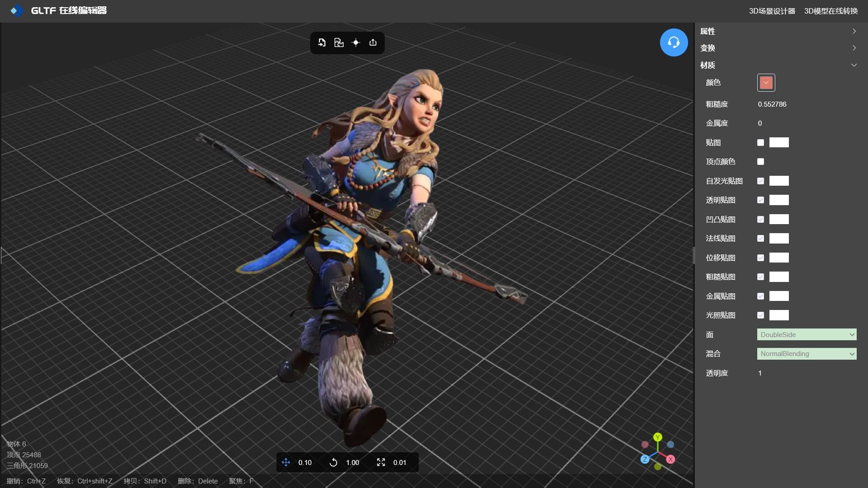Click the puzzle piece toolbar icon
The image size is (868, 488).
(x=339, y=42)
